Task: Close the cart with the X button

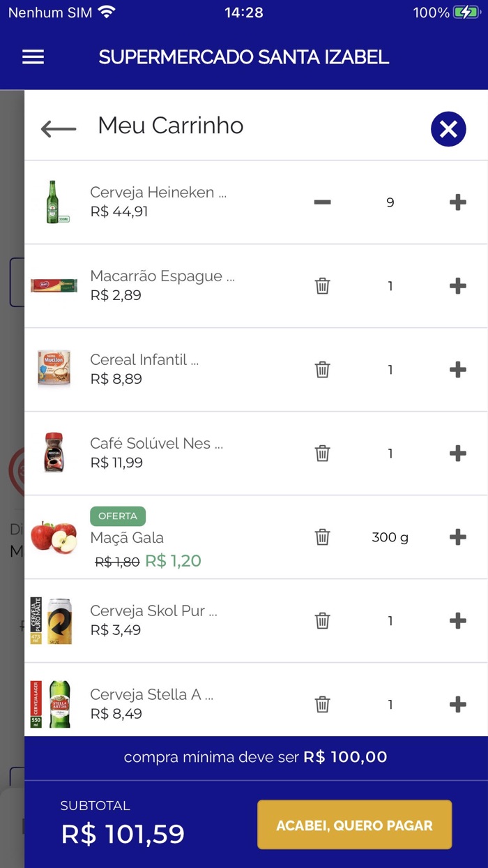Action: point(448,129)
